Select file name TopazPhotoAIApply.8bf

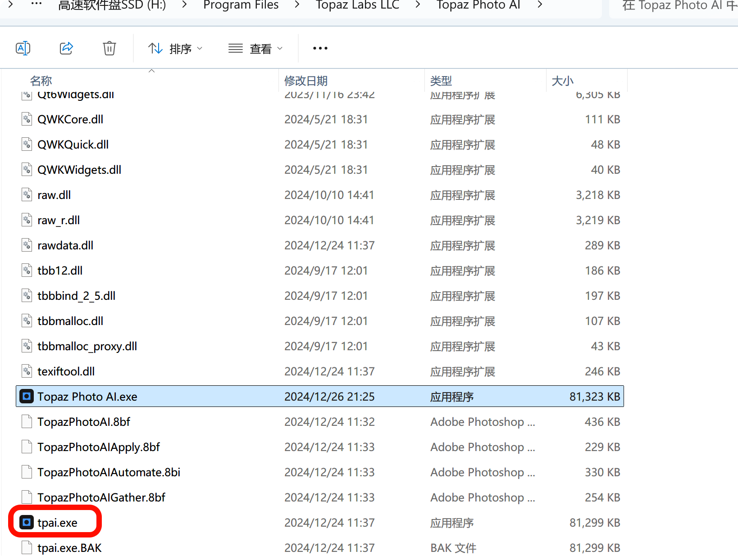[99, 447]
